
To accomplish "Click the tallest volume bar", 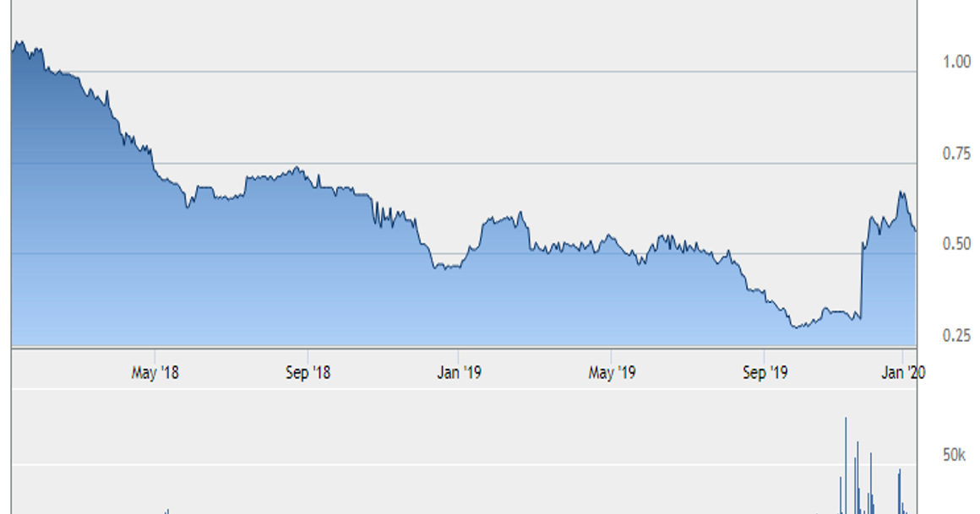I will (x=846, y=466).
